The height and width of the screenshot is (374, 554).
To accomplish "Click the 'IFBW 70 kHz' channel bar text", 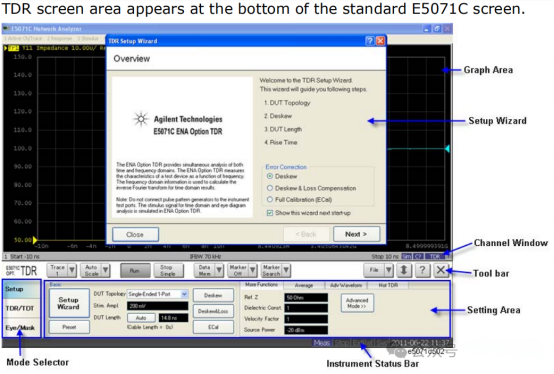I will tap(206, 256).
